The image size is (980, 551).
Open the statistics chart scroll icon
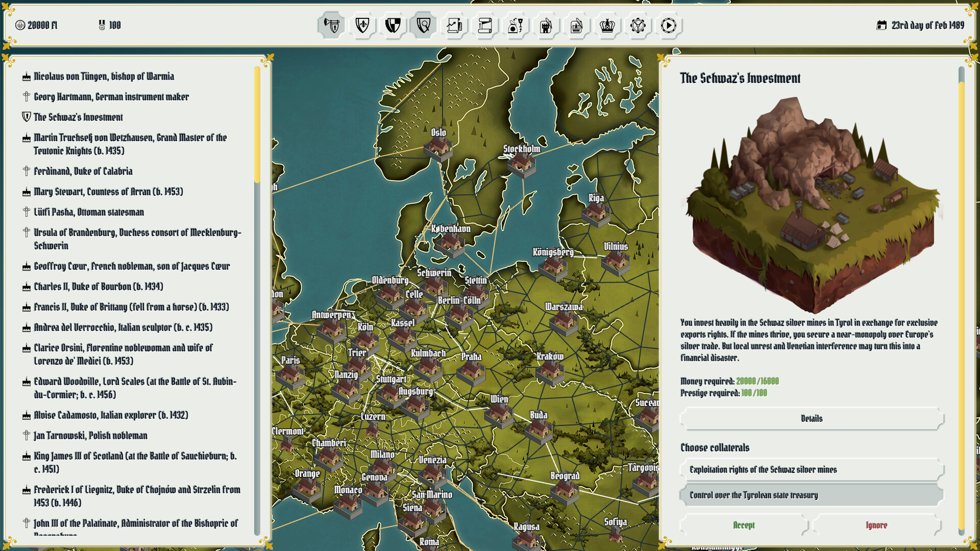click(x=454, y=25)
